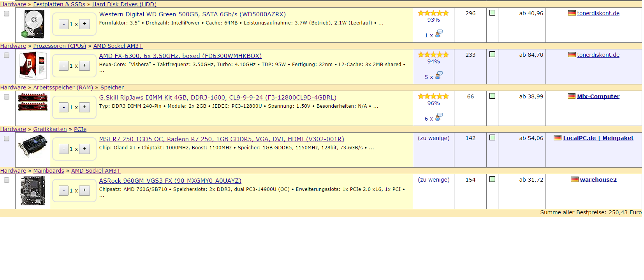Open MSI R7 250 1GD5 OC product link
644x280 pixels.
pos(222,139)
